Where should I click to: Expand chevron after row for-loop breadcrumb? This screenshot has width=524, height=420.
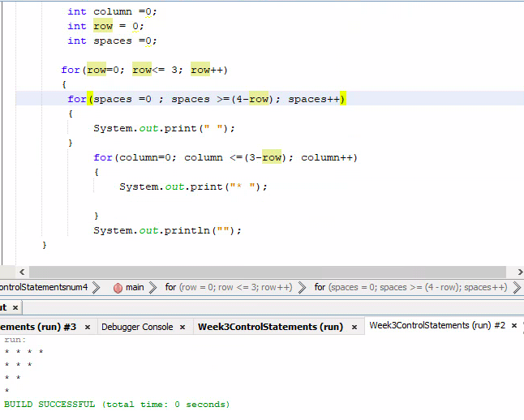[x=302, y=287]
